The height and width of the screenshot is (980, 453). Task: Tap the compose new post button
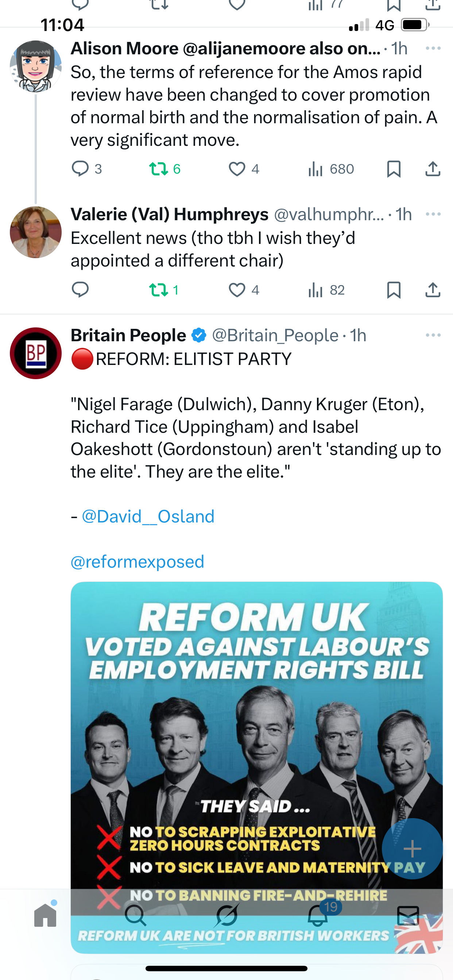click(x=412, y=848)
